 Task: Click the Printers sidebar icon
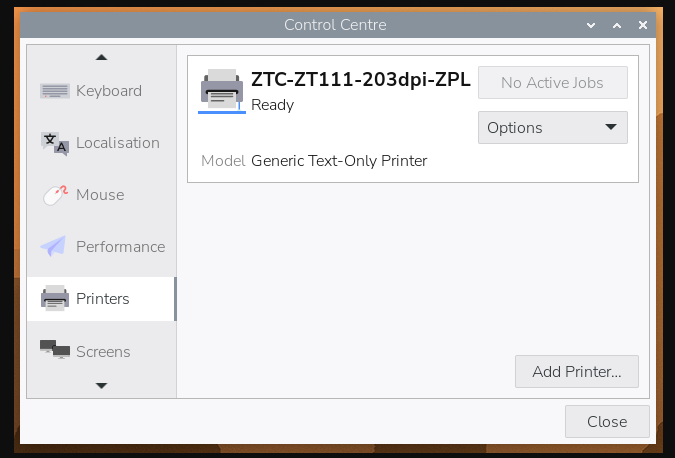click(x=54, y=299)
